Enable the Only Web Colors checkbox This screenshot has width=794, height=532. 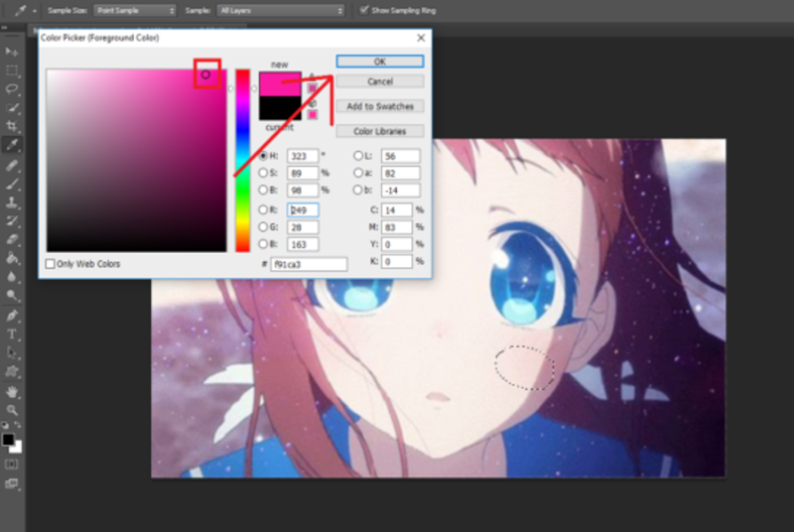(x=51, y=264)
